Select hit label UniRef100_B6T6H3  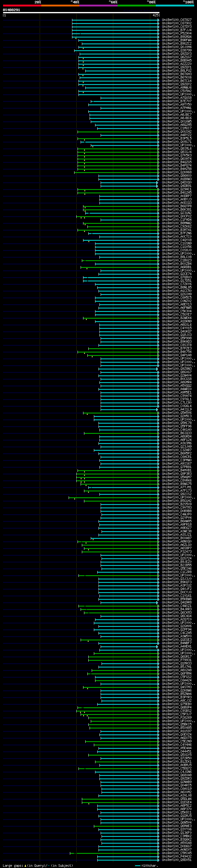pyautogui.click(x=176, y=74)
